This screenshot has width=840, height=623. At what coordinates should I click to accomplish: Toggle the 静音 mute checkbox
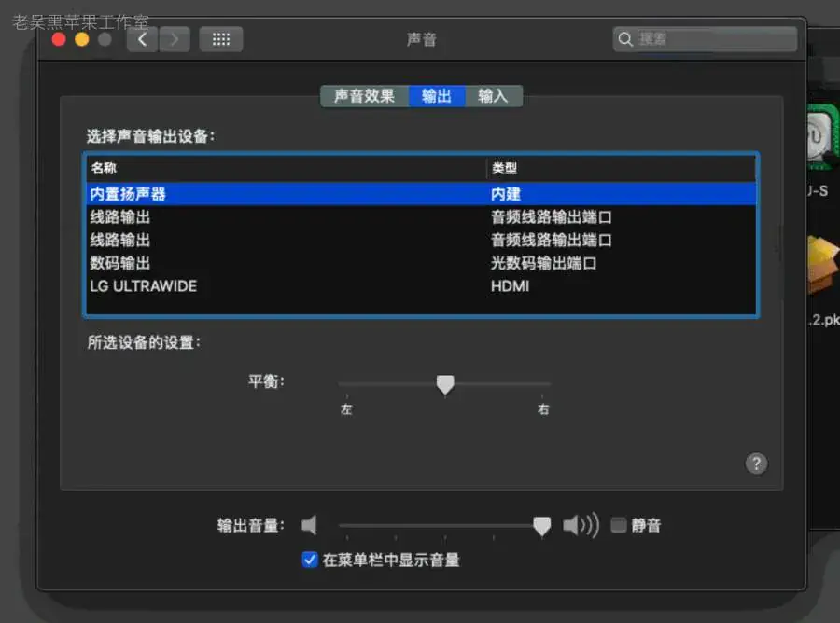click(x=619, y=525)
